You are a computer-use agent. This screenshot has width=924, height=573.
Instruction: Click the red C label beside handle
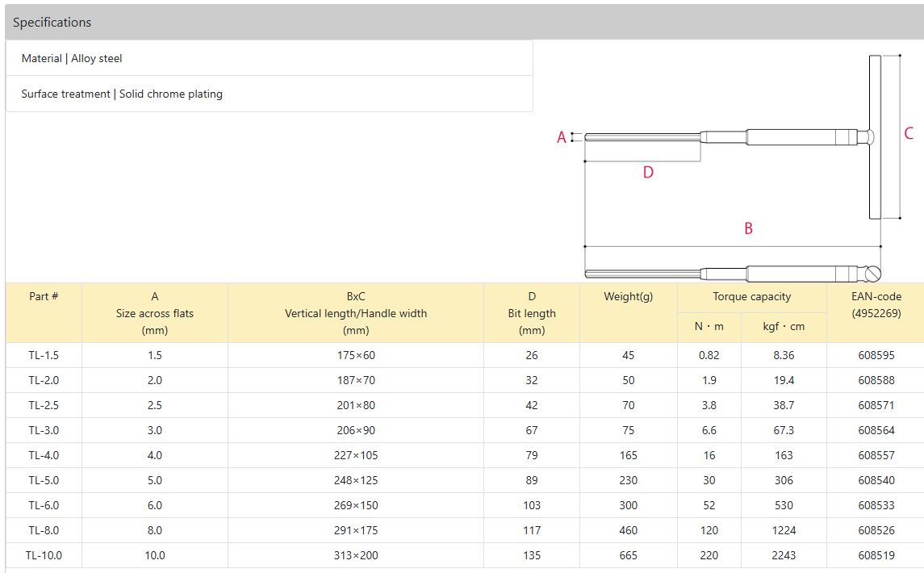(x=909, y=134)
